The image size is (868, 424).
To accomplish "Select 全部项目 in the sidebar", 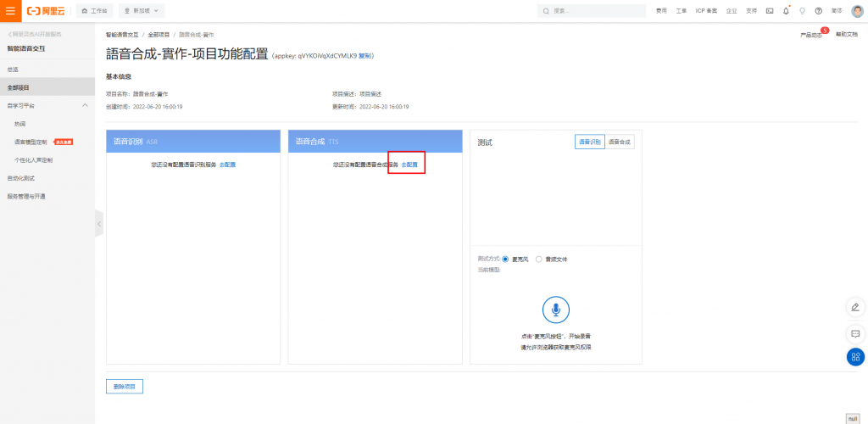I will pos(47,87).
